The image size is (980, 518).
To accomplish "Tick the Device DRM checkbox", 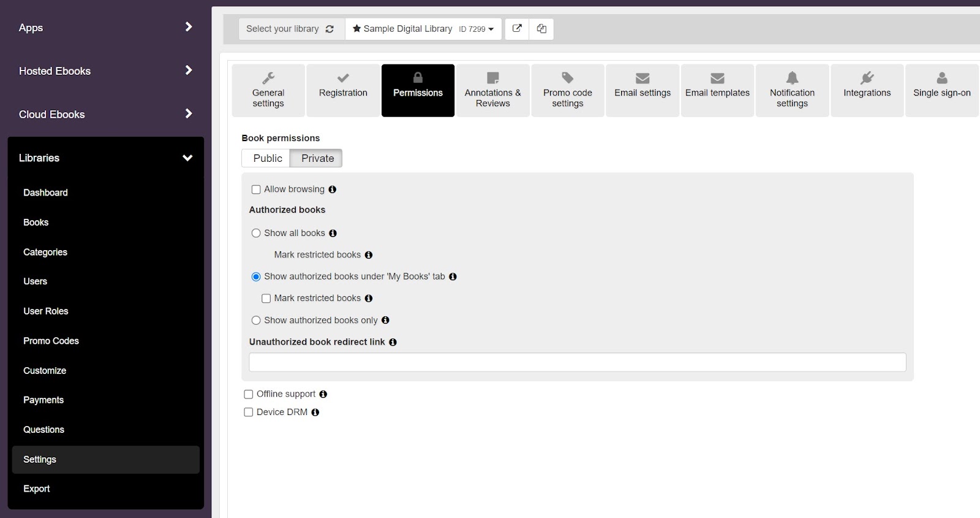I will tap(249, 413).
